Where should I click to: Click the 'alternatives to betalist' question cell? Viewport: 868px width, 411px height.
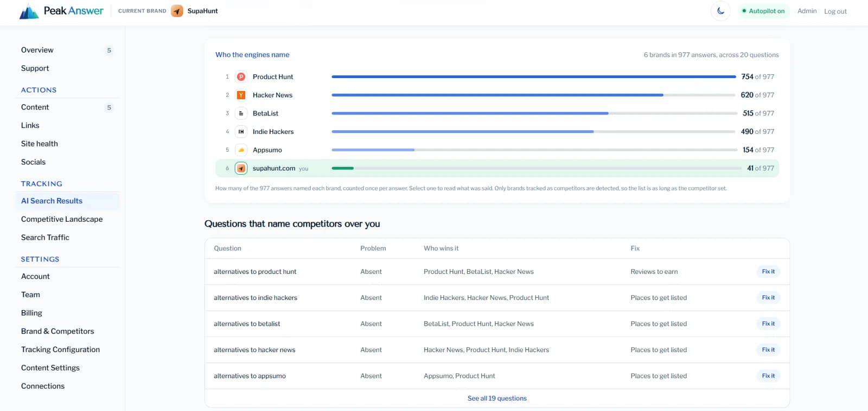tap(247, 324)
